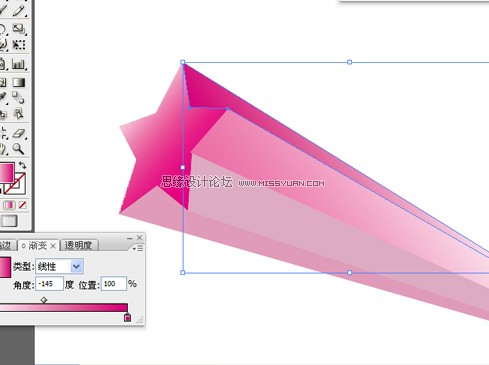Image resolution: width=489 pixels, height=365 pixels.
Task: Click gradient preview swatch in gradient panel
Action: [5, 268]
